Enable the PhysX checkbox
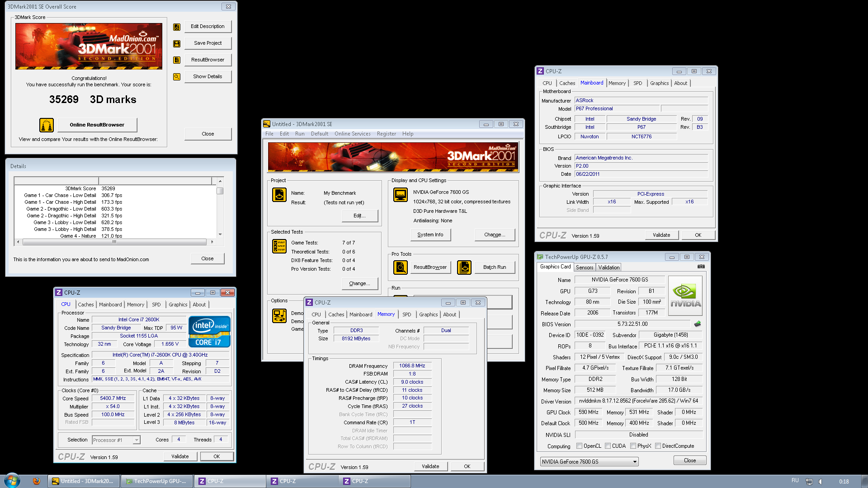Viewport: 868px width, 488px height. (633, 446)
